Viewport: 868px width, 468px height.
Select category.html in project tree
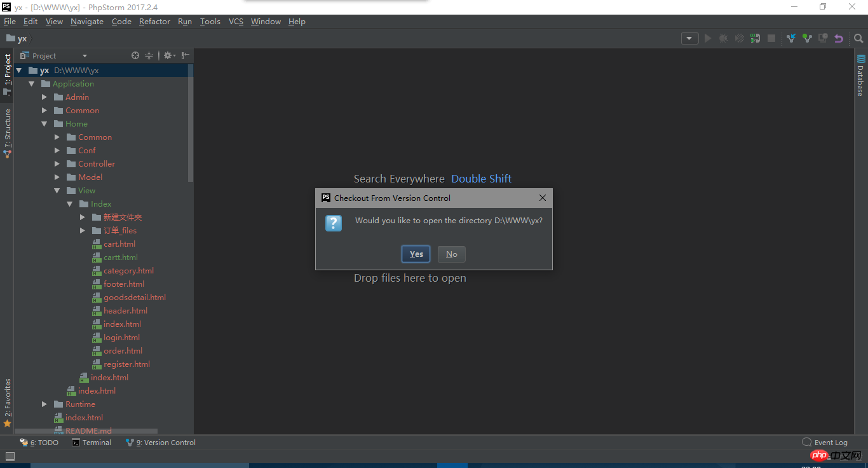pos(128,271)
